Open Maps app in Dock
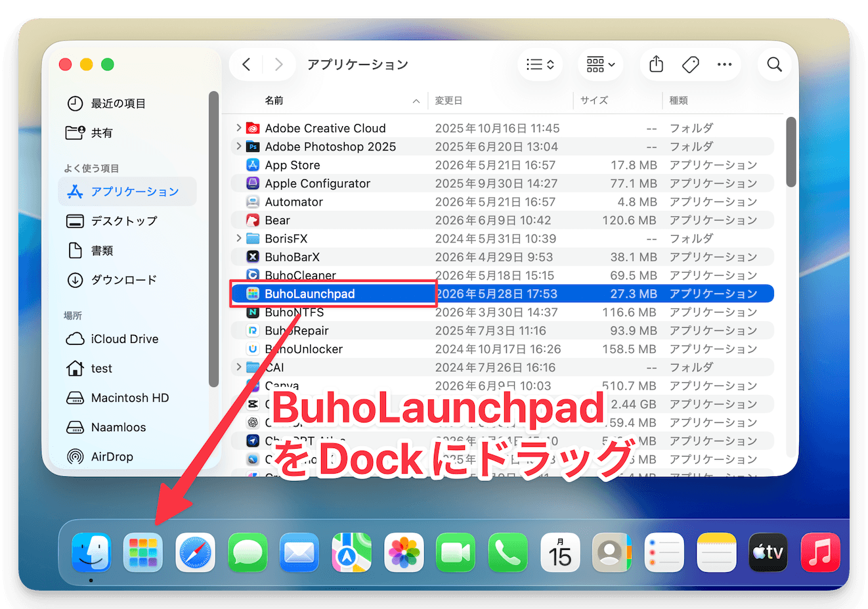The width and height of the screenshot is (868, 609). 351,553
